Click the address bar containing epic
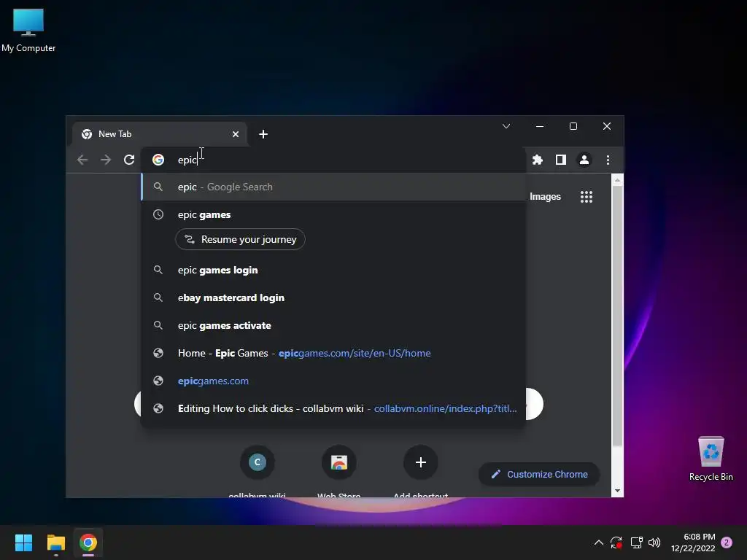This screenshot has width=747, height=560. [x=333, y=160]
